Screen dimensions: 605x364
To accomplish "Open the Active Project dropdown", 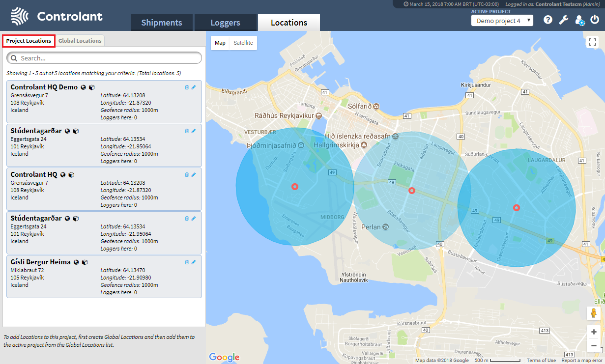I will (x=502, y=21).
